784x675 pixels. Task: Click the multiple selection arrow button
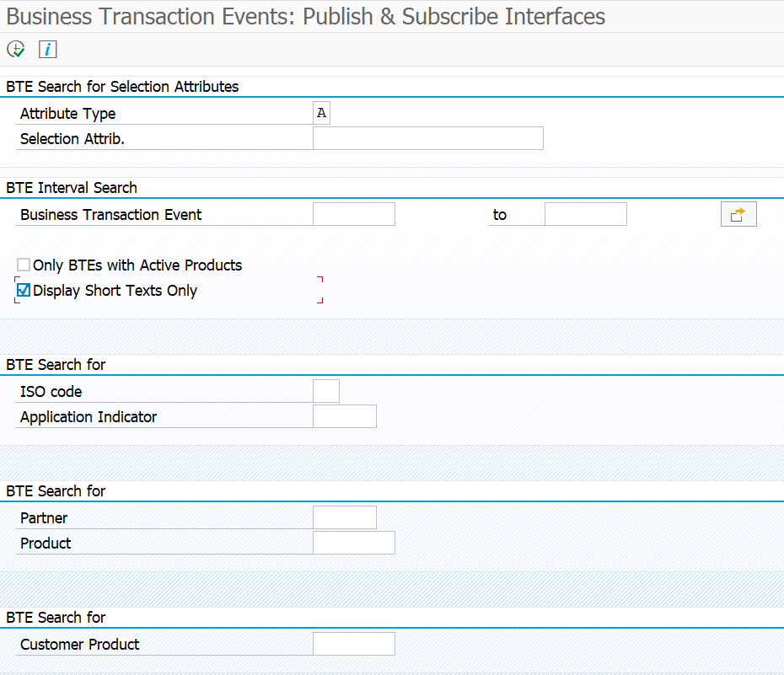click(738, 214)
